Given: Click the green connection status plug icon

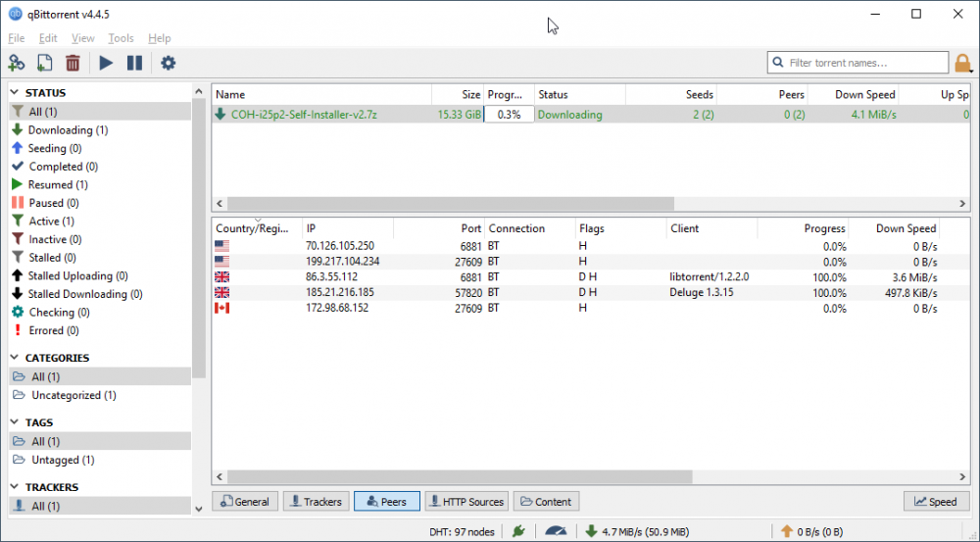Looking at the screenshot, I should click(x=518, y=530).
